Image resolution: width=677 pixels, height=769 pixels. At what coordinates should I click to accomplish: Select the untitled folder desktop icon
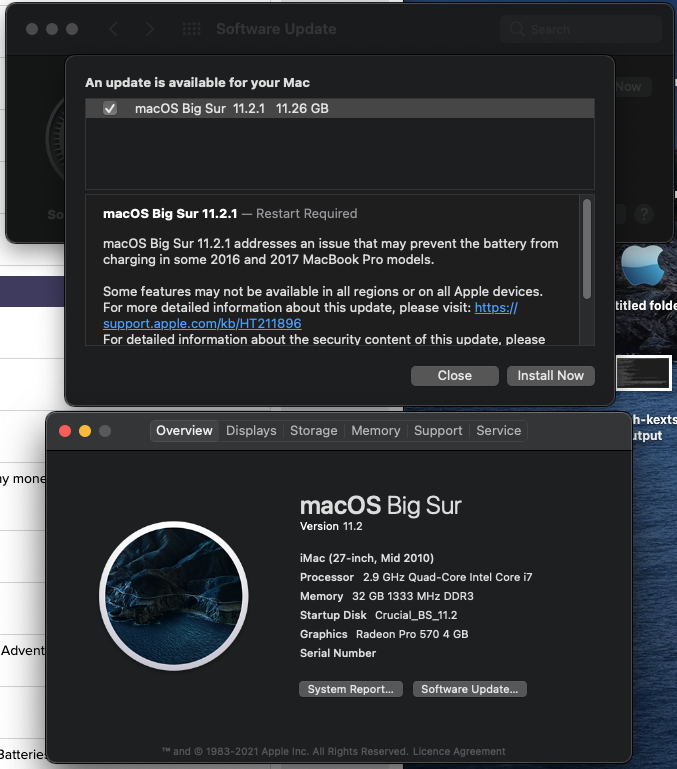pos(646,278)
